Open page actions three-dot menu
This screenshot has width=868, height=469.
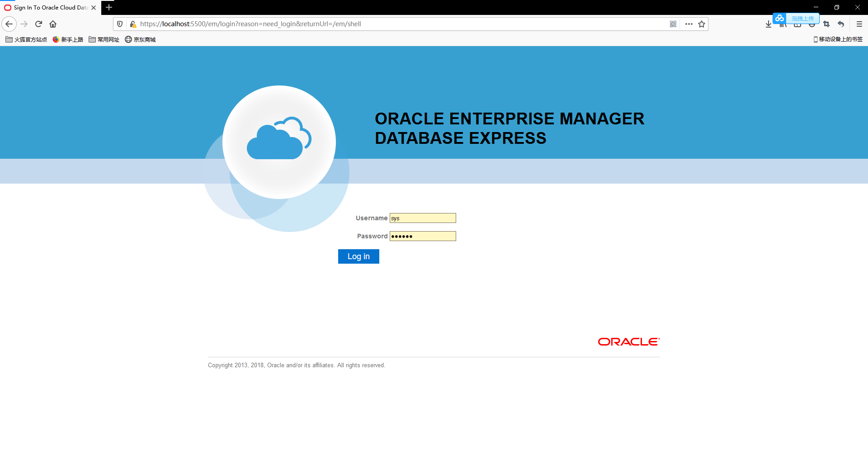pyautogui.click(x=689, y=24)
